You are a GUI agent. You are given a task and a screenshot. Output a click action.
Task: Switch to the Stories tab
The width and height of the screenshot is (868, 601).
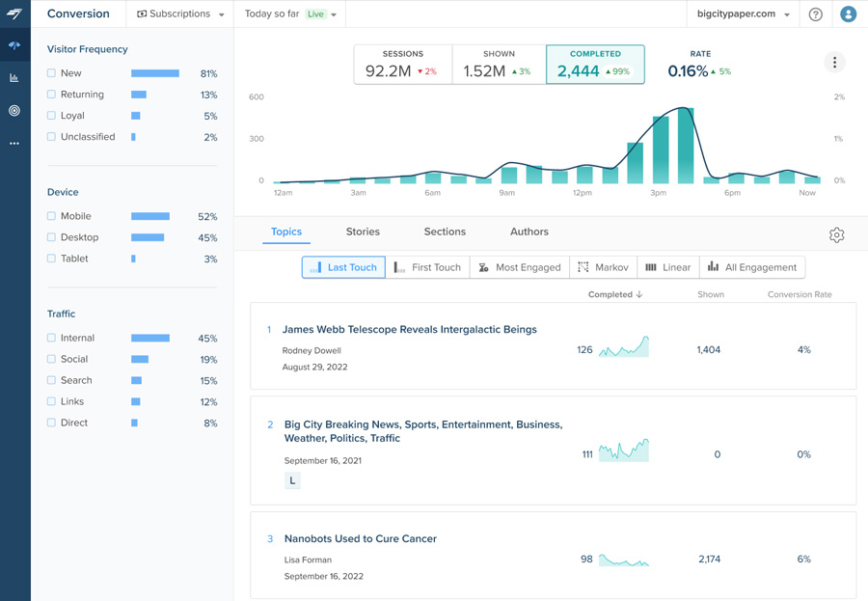[x=363, y=232]
